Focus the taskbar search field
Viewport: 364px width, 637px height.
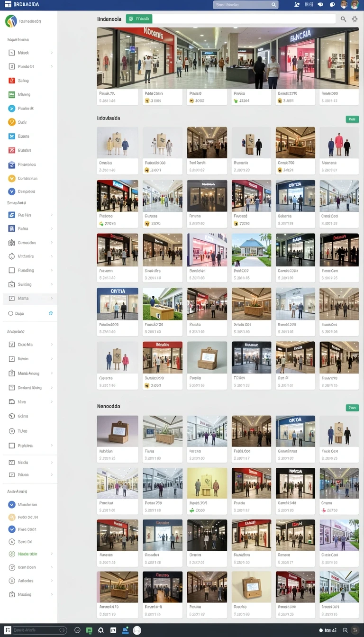point(39,630)
